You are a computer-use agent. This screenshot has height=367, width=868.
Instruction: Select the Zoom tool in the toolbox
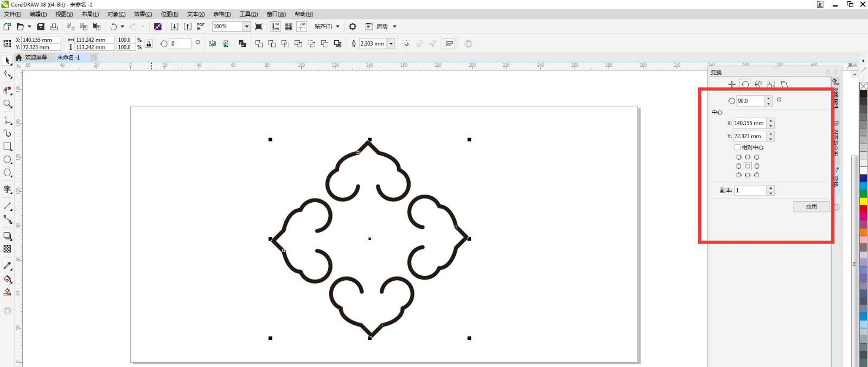[x=8, y=104]
